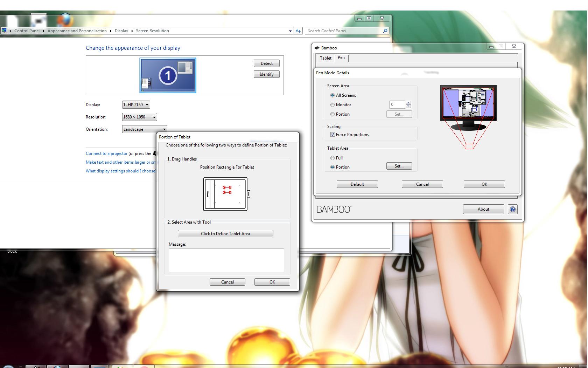Open the Orientation dropdown set to Landscape
This screenshot has width=588, height=368.
145,129
